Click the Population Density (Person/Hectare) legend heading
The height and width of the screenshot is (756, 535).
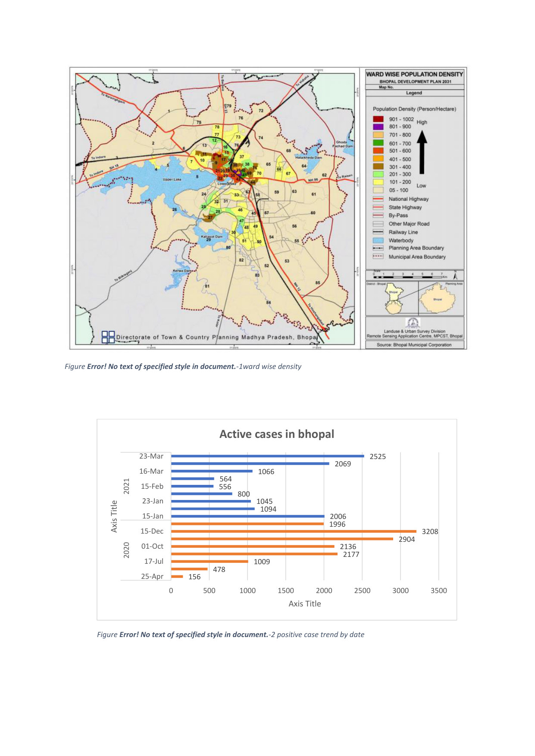coord(414,109)
